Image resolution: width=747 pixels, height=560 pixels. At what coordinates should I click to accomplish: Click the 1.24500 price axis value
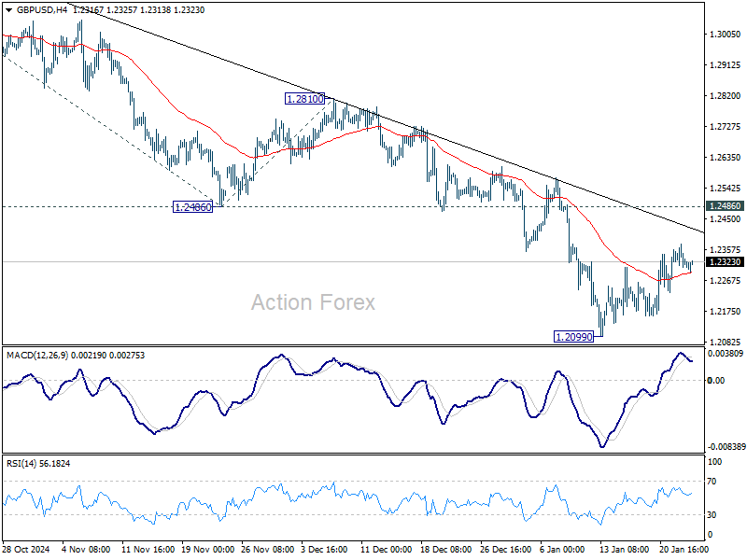(726, 219)
